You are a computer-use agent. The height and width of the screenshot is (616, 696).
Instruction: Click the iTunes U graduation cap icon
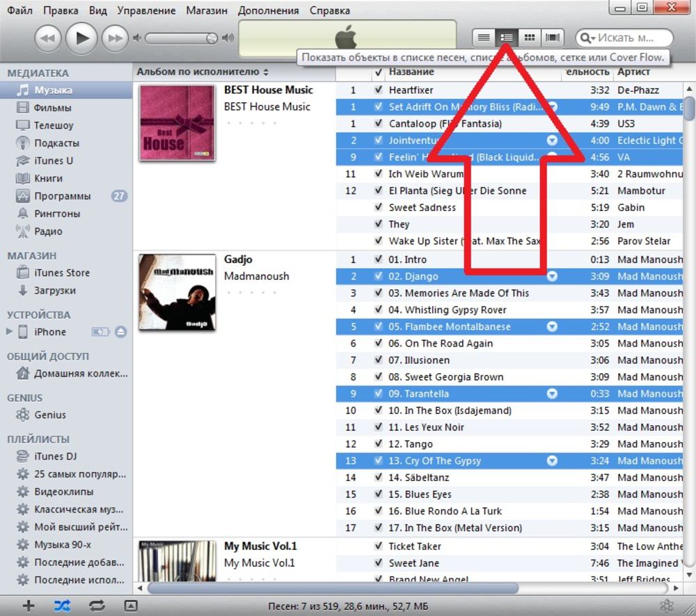click(x=23, y=161)
